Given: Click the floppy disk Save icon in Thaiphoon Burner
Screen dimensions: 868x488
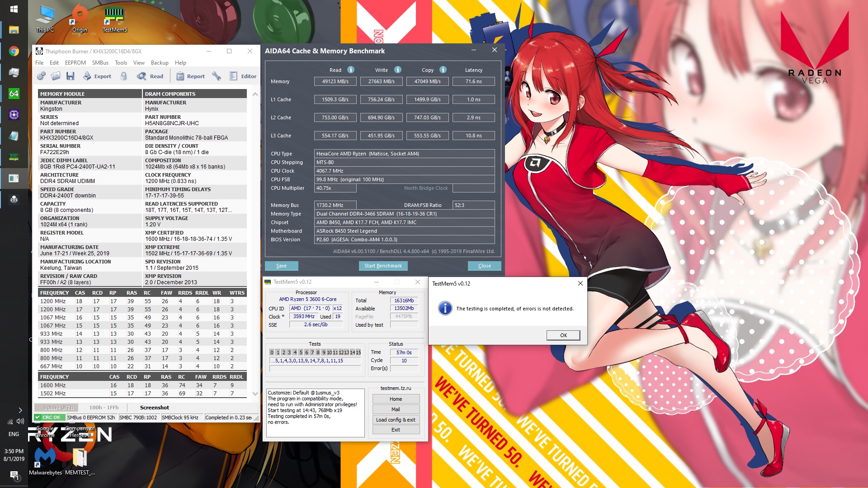Looking at the screenshot, I should point(70,76).
